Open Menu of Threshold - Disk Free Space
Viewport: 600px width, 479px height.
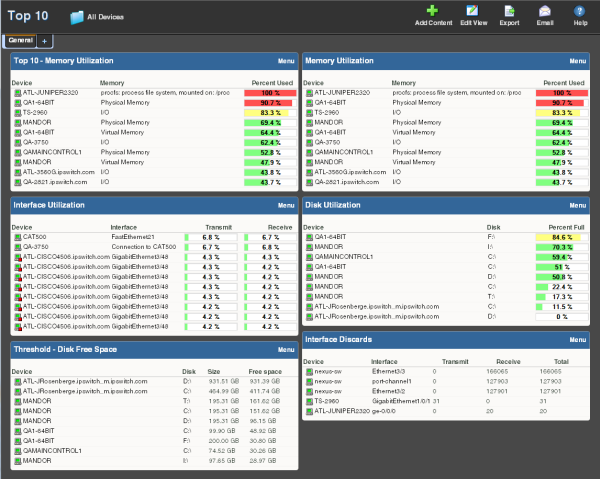click(286, 350)
